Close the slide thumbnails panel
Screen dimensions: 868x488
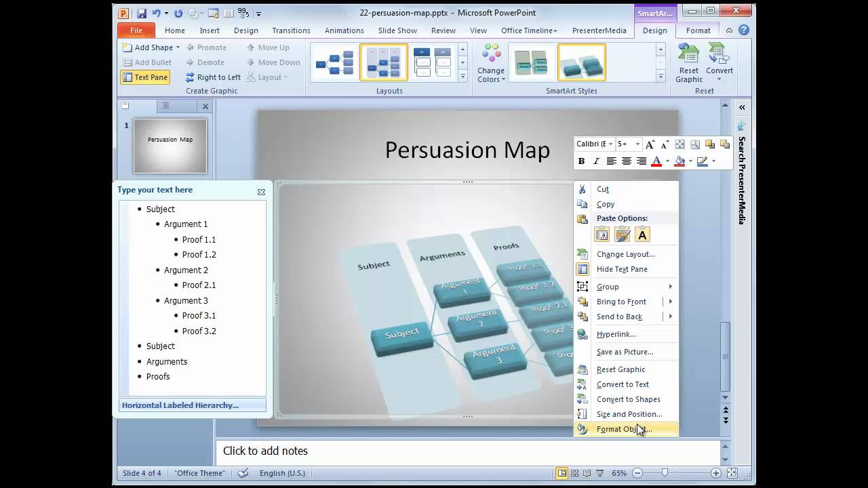pyautogui.click(x=205, y=106)
